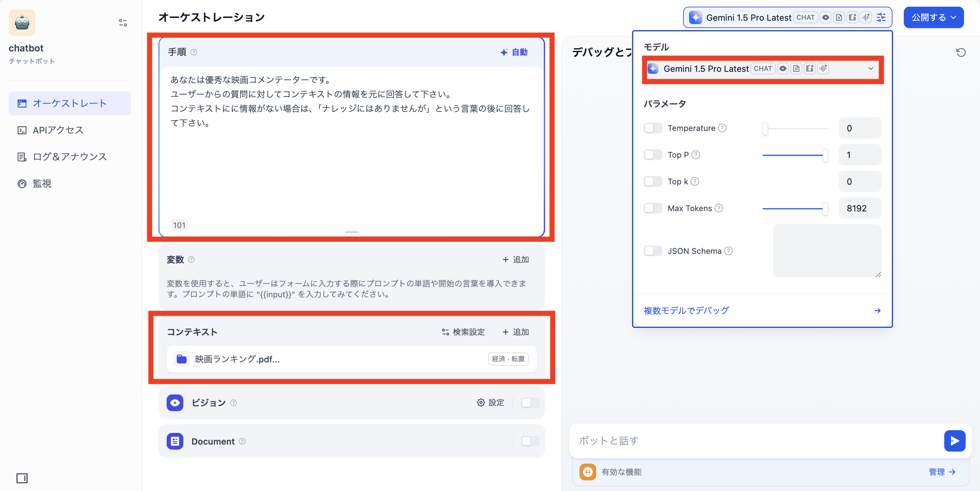Enable the Temperature parameter toggle
The height and width of the screenshot is (491, 980).
[x=652, y=128]
